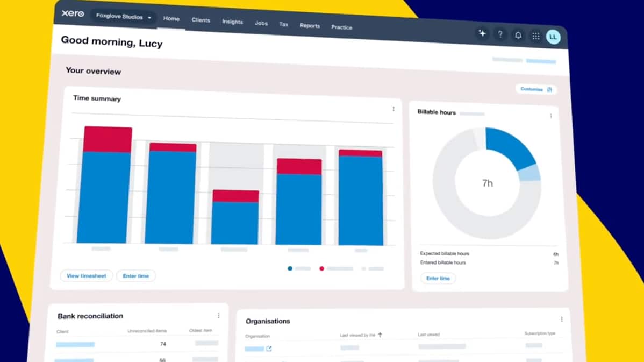Click the Xero logo
The width and height of the screenshot is (644, 362).
pyautogui.click(x=73, y=13)
